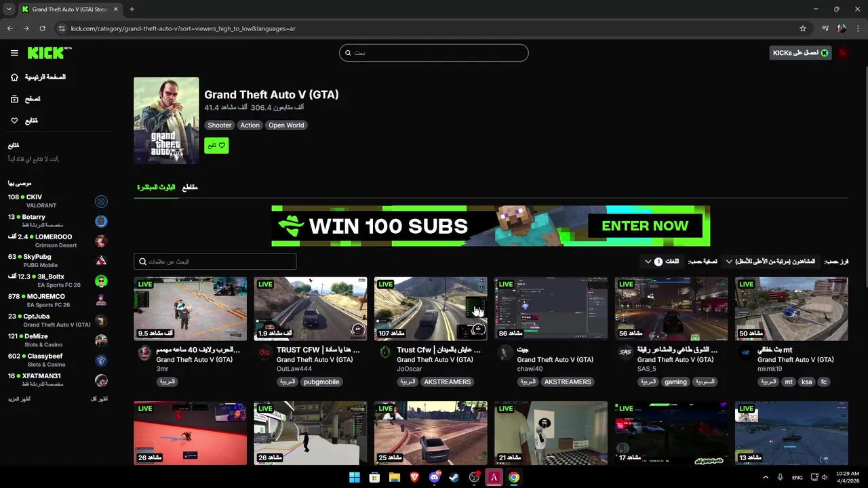Click the search box in the header
The image size is (868, 488).
click(434, 53)
